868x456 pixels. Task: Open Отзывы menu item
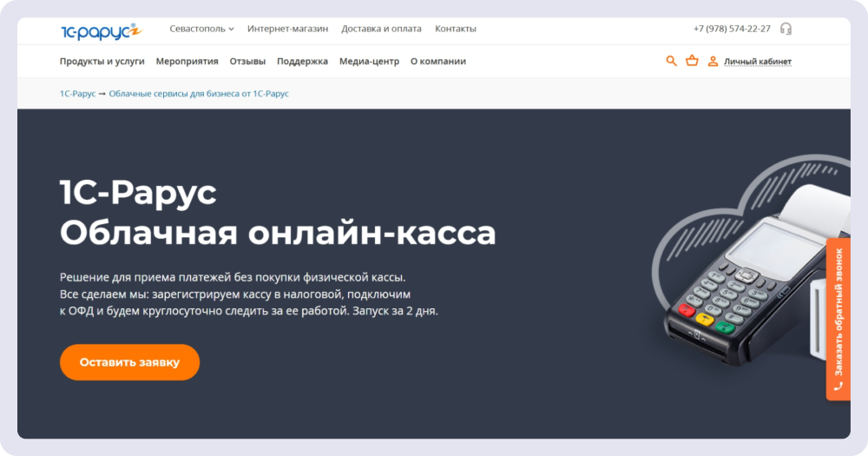pyautogui.click(x=247, y=62)
